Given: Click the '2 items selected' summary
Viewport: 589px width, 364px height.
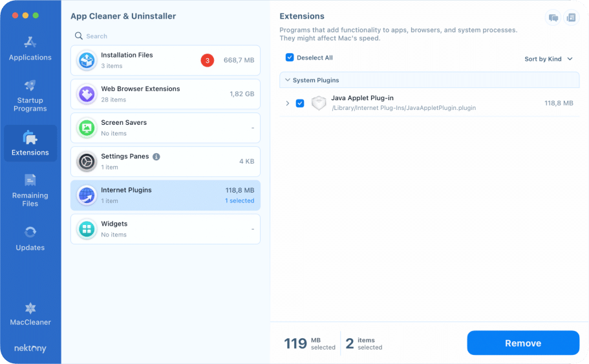Looking at the screenshot, I should click(363, 343).
